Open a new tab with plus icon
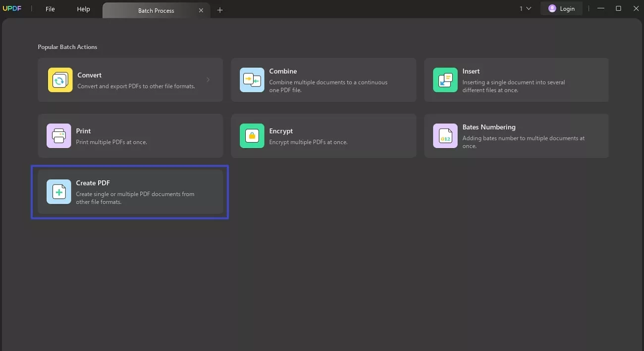Viewport: 644px width, 351px height. click(x=220, y=10)
